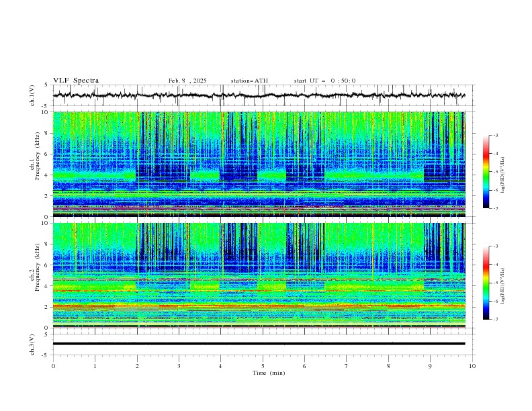Click the time axis tick label "8"

click(x=388, y=366)
